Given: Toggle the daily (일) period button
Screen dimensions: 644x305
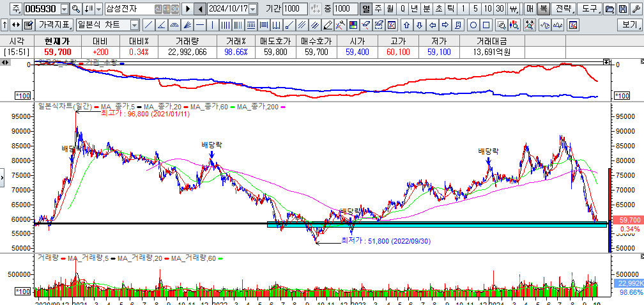Looking at the screenshot, I should (x=365, y=9).
